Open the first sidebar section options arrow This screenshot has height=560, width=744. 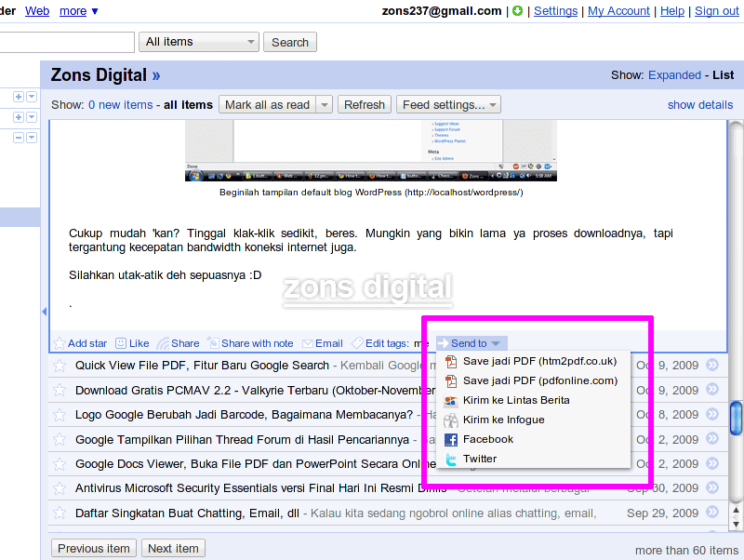click(32, 97)
